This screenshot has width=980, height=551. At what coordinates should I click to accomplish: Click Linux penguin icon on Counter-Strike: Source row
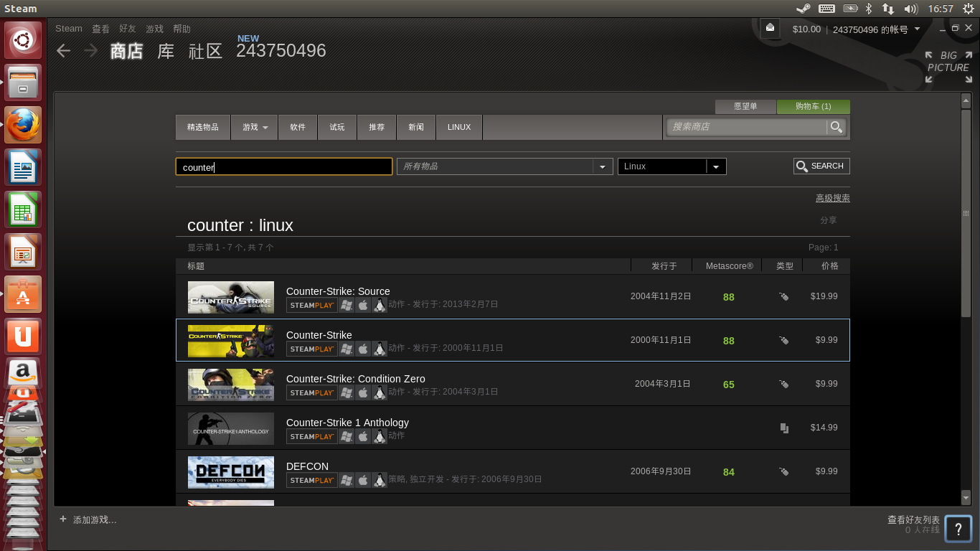tap(380, 305)
